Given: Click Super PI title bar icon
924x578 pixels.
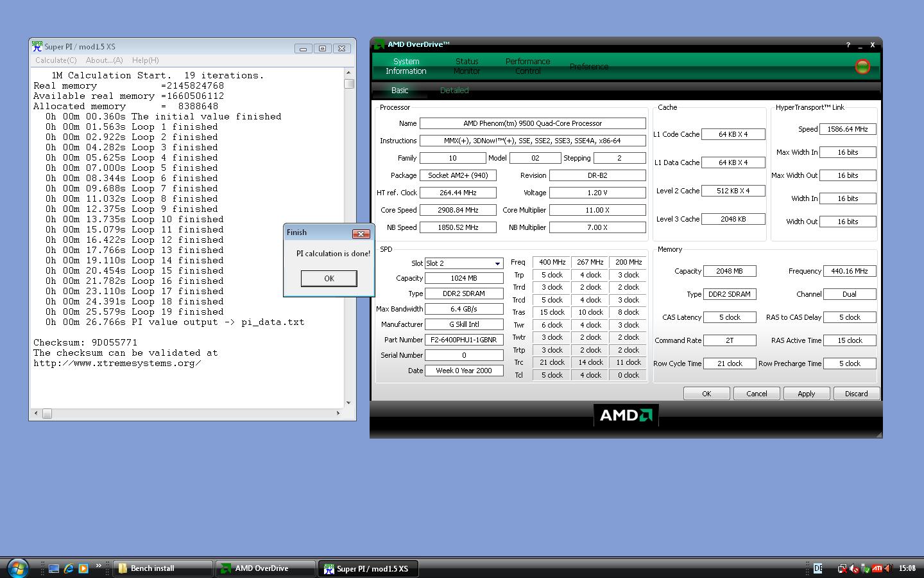Looking at the screenshot, I should (37, 46).
